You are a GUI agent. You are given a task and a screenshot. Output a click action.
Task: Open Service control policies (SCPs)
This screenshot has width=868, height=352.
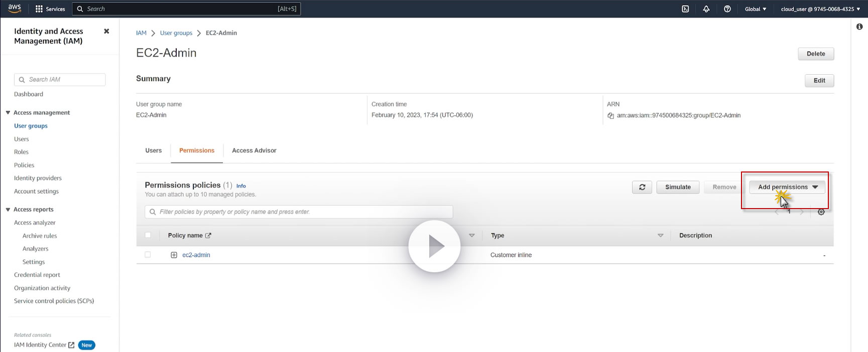(x=54, y=301)
